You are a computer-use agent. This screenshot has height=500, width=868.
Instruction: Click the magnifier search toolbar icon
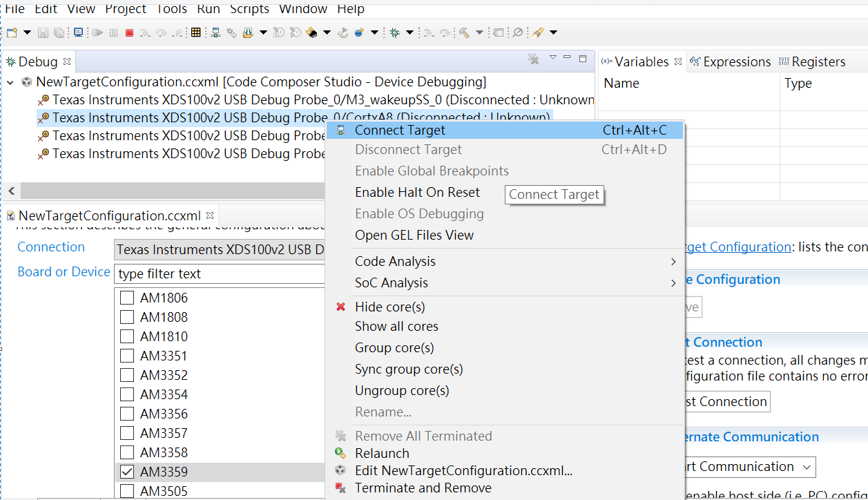tap(518, 32)
